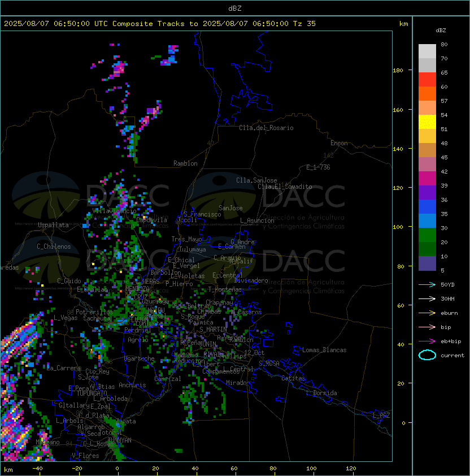The height and width of the screenshot is (476, 470).
Task: Select the red 60-65 dBZ legend swatch
Action: [x=427, y=80]
